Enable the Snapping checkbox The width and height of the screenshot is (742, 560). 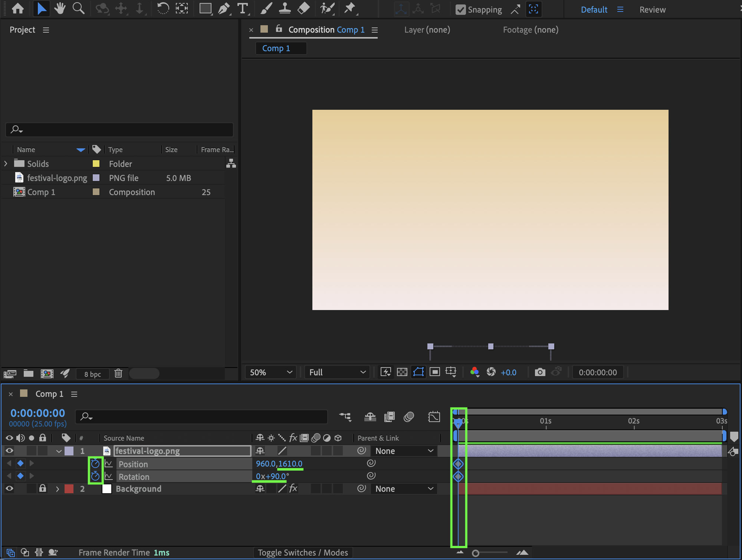click(x=460, y=10)
